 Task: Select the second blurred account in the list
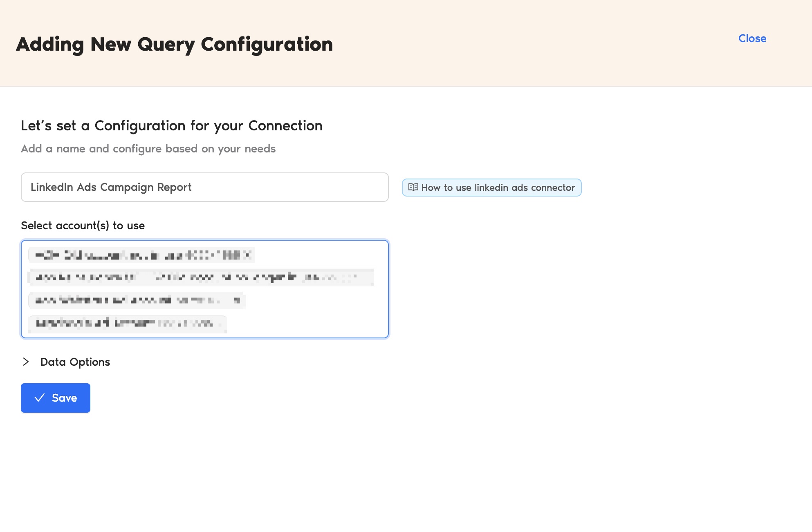pos(201,277)
